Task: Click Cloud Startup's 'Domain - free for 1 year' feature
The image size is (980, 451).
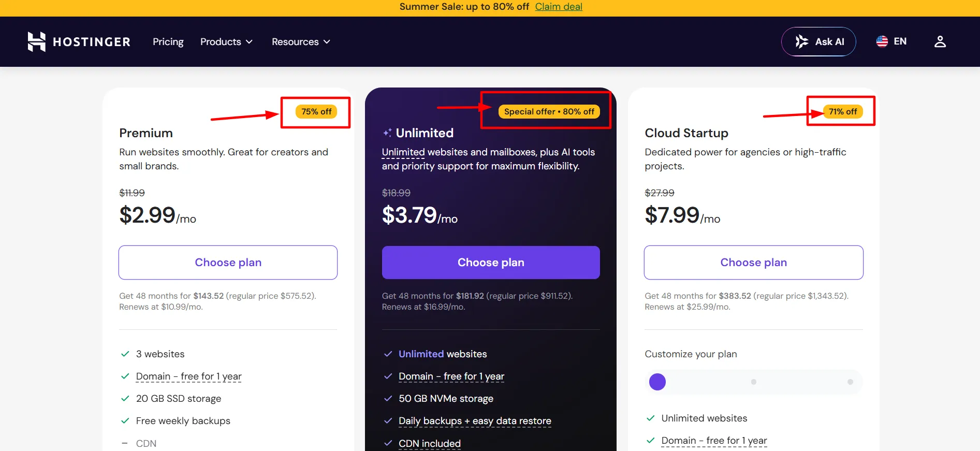Action: [x=714, y=441]
